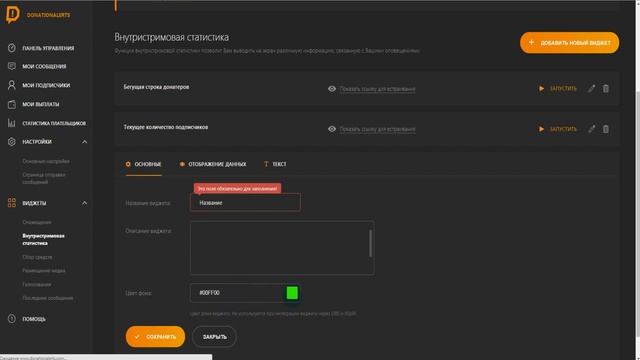Collapse the Виджеты section chevron
This screenshot has width=640, height=360.
[x=84, y=203]
